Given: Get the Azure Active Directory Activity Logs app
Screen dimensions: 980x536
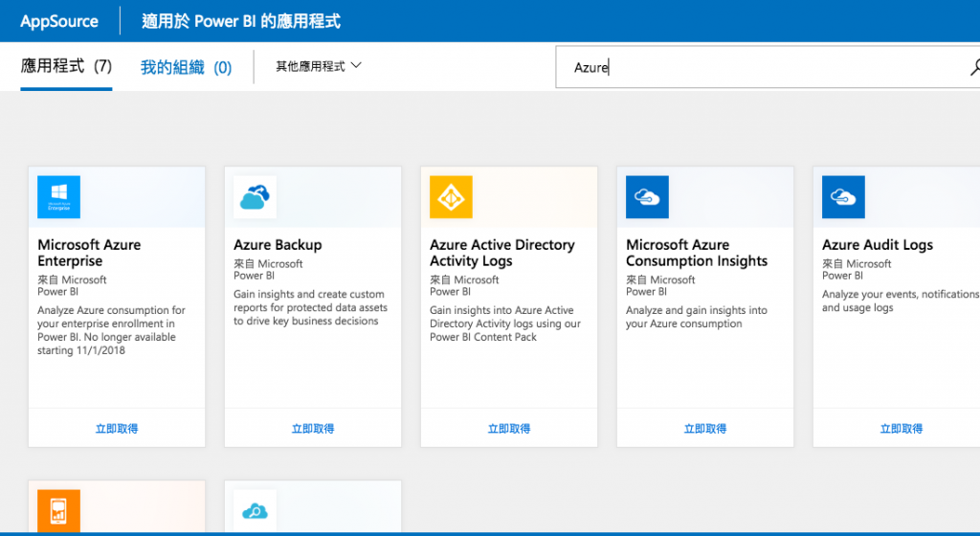Looking at the screenshot, I should click(x=509, y=429).
